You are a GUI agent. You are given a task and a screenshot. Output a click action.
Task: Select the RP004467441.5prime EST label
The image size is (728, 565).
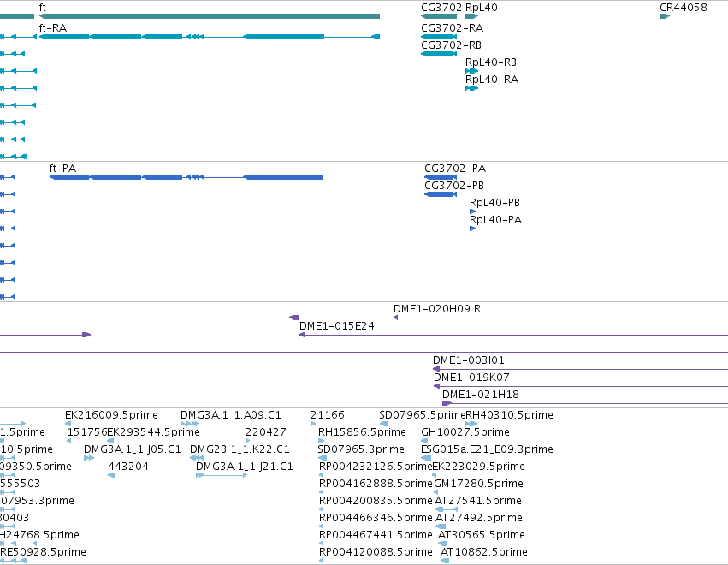(376, 535)
